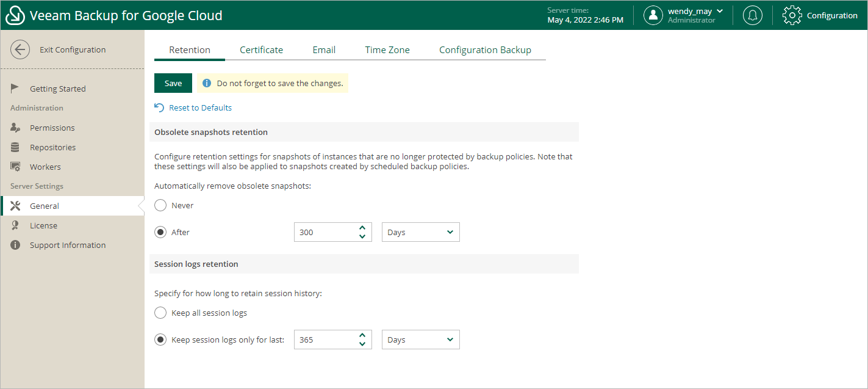Click Configuration label in header
This screenshot has width=868, height=389.
point(832,15)
